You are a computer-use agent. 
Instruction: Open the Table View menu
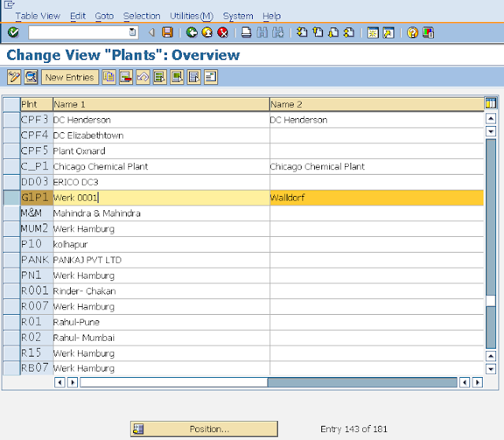point(38,16)
